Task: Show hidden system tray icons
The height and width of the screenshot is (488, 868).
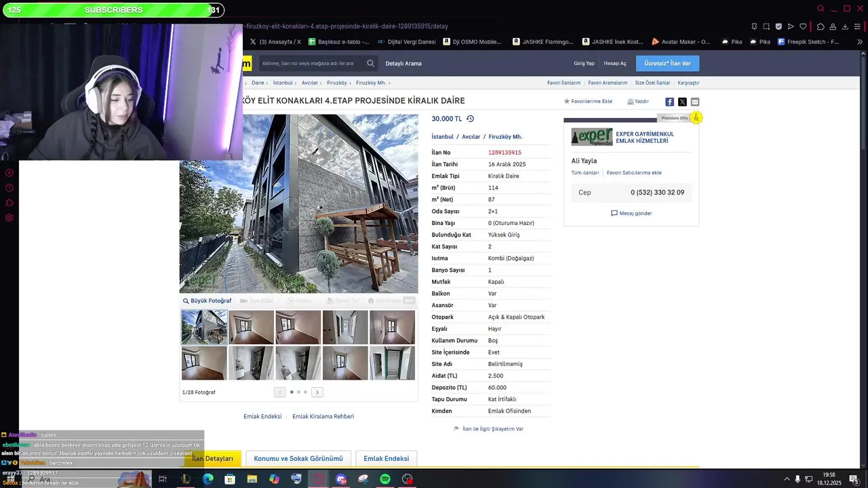Action: tap(787, 479)
